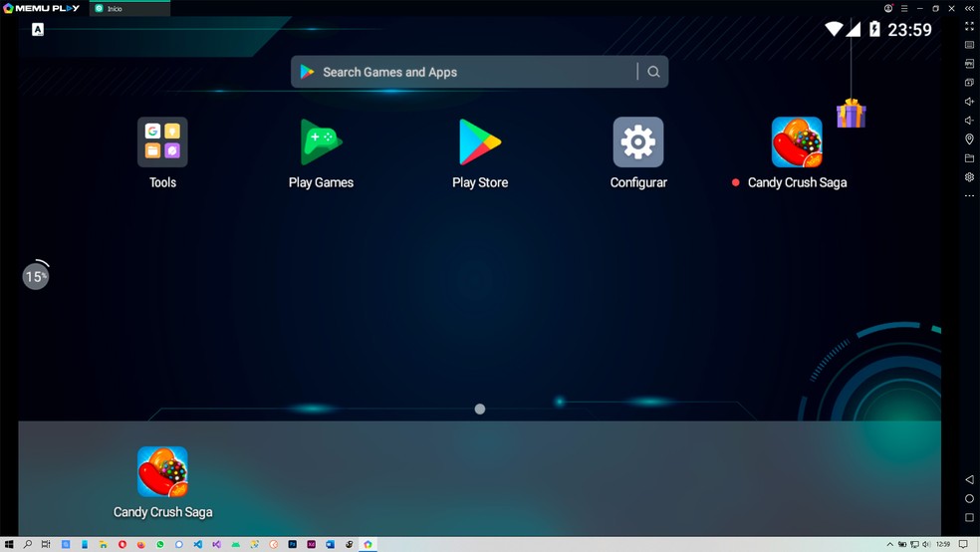Tap Android Back triangle button
Image resolution: width=980 pixels, height=552 pixels.
(969, 479)
